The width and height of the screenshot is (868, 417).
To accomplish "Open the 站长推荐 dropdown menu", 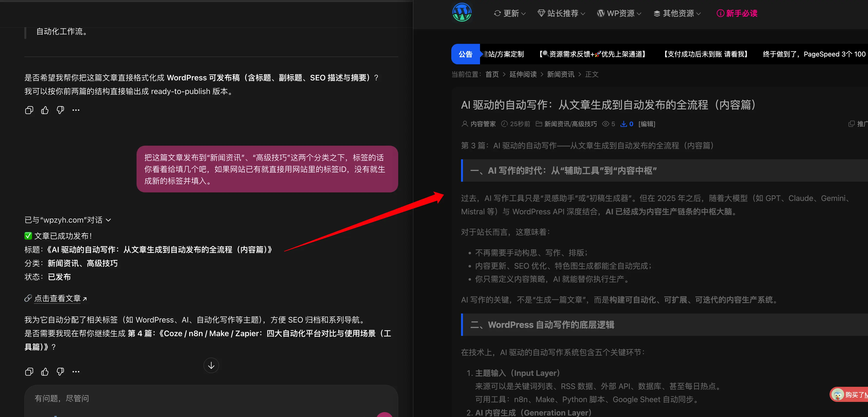I will (x=561, y=13).
